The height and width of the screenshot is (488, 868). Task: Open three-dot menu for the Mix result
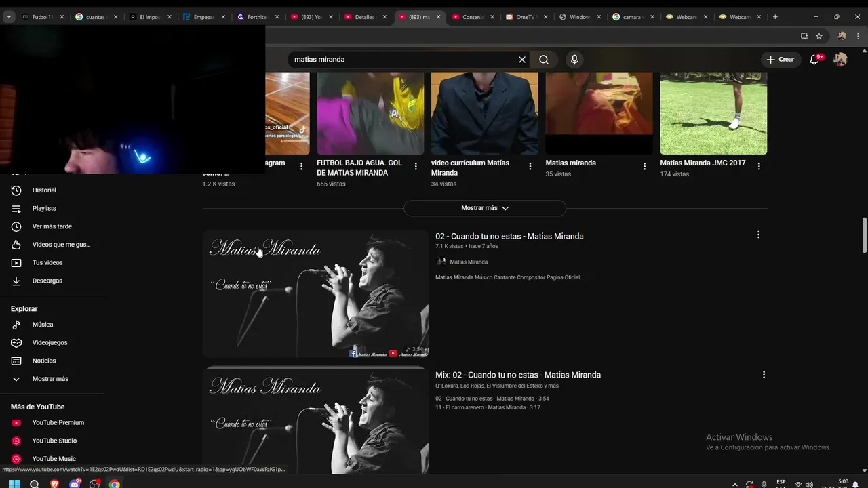coord(764,375)
